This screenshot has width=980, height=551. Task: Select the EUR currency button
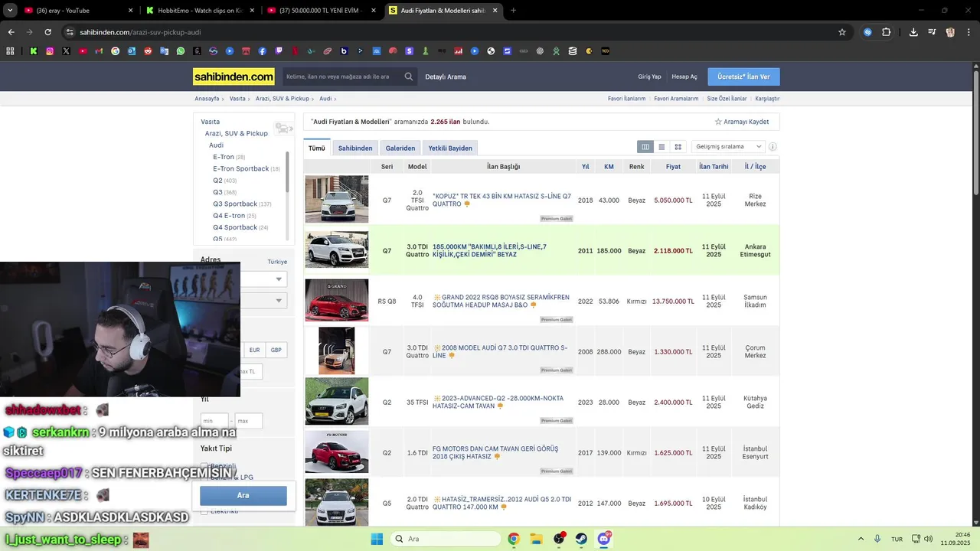click(x=254, y=350)
